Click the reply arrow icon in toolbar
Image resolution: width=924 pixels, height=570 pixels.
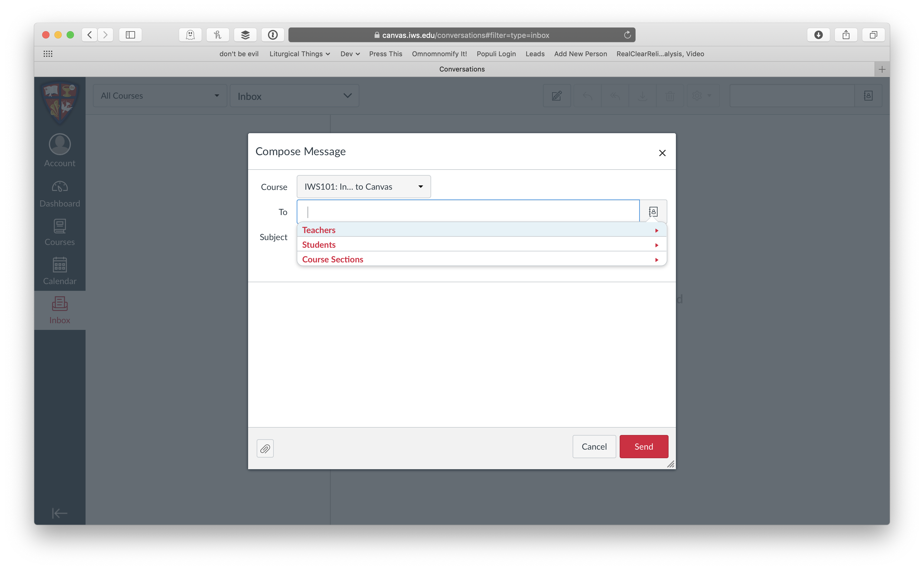587,96
